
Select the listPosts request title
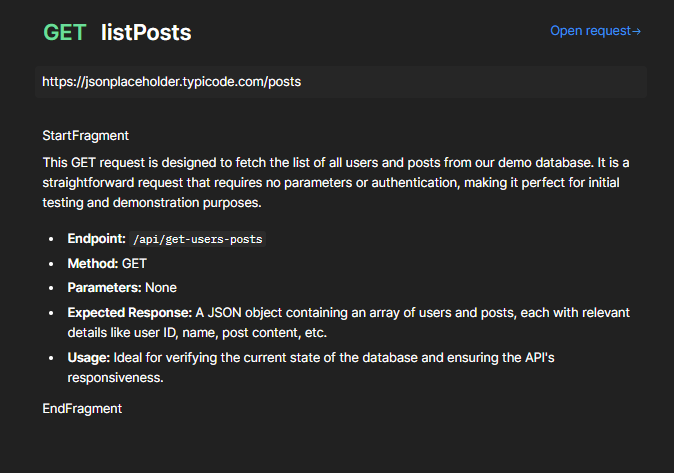coord(146,33)
